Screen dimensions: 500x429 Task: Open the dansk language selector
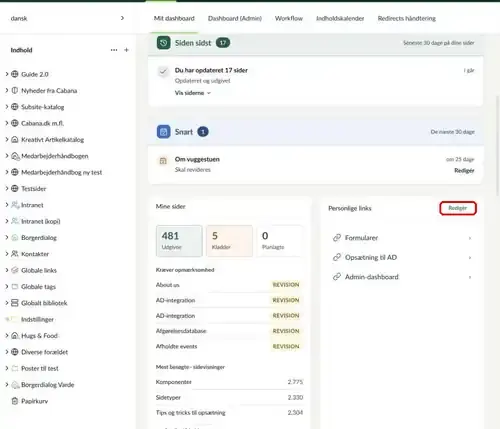(68, 18)
